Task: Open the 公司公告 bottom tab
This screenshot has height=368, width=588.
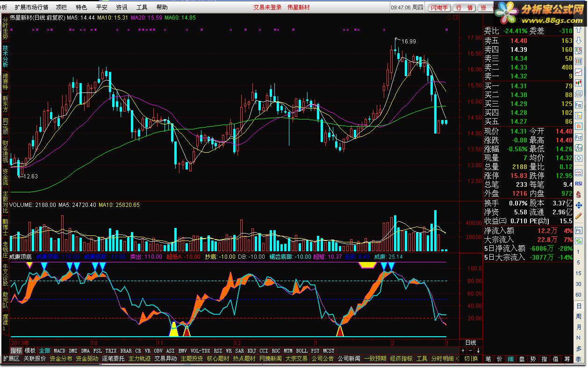Action: coord(323,359)
